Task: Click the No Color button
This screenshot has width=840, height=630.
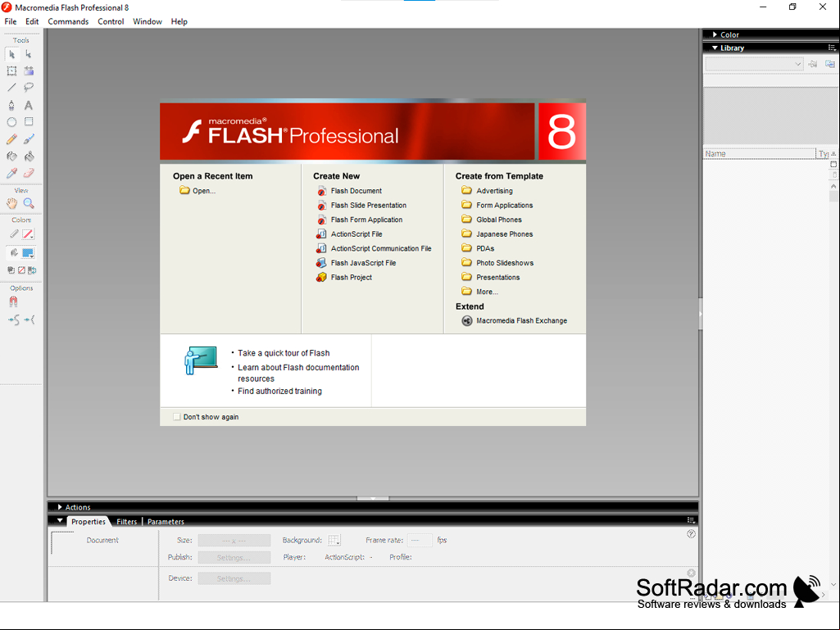Action: coord(21,270)
